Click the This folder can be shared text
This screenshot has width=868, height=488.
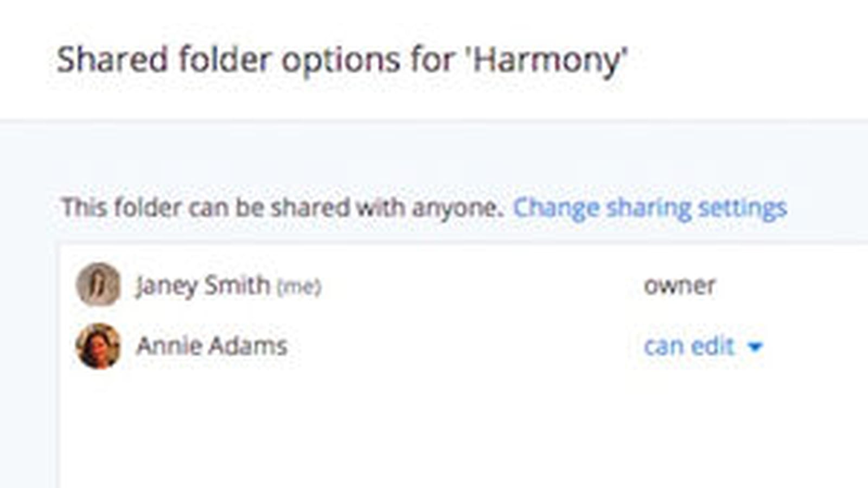[282, 208]
